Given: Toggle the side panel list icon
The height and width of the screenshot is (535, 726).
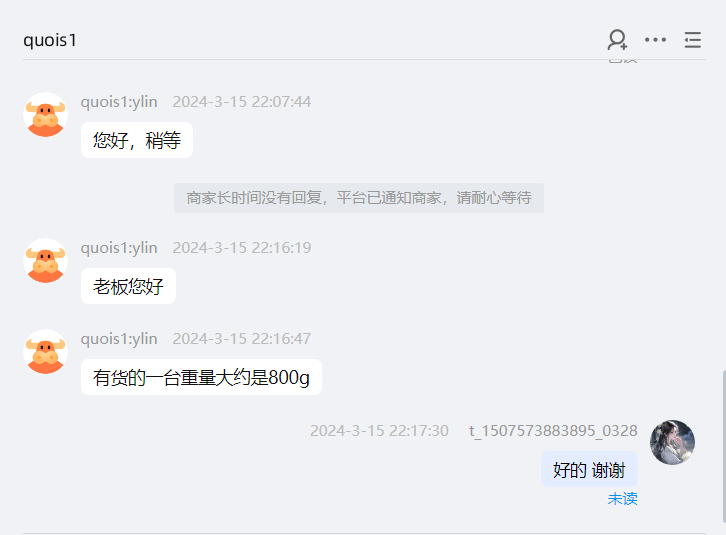Looking at the screenshot, I should click(693, 40).
